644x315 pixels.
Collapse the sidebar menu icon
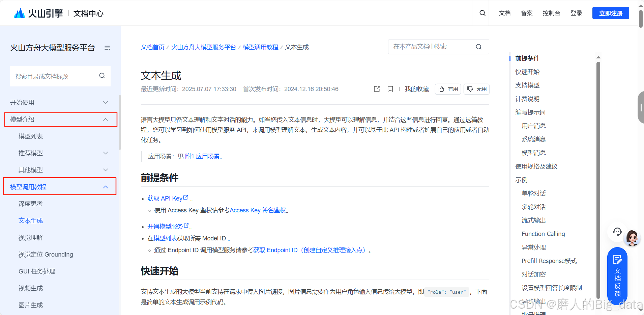(107, 48)
